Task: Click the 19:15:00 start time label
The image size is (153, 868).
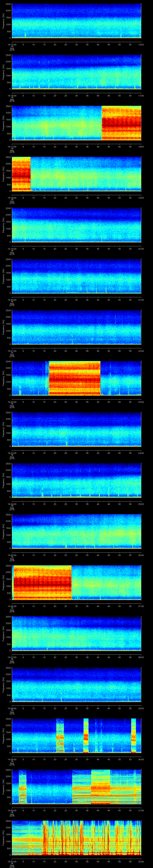Action: 12,44
